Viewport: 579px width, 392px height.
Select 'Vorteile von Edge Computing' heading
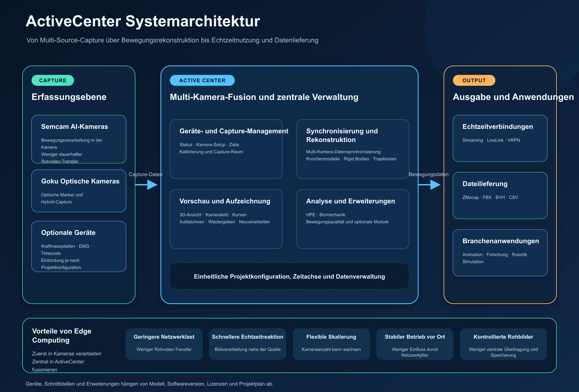pyautogui.click(x=62, y=335)
